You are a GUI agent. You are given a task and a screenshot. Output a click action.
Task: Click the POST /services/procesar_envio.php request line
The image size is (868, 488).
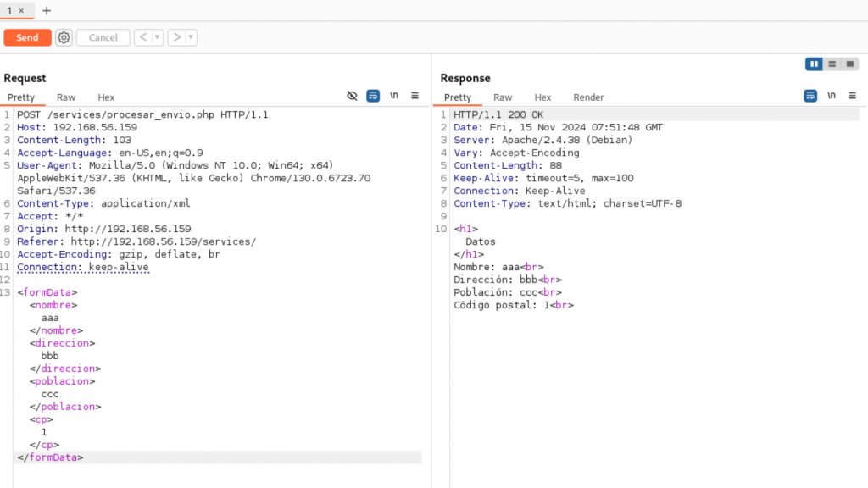(142, 114)
